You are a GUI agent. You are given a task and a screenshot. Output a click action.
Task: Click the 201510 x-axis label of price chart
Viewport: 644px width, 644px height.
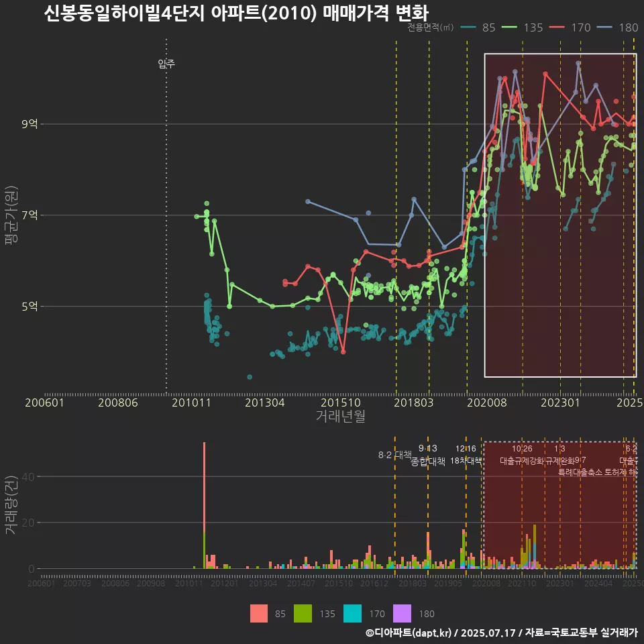341,402
